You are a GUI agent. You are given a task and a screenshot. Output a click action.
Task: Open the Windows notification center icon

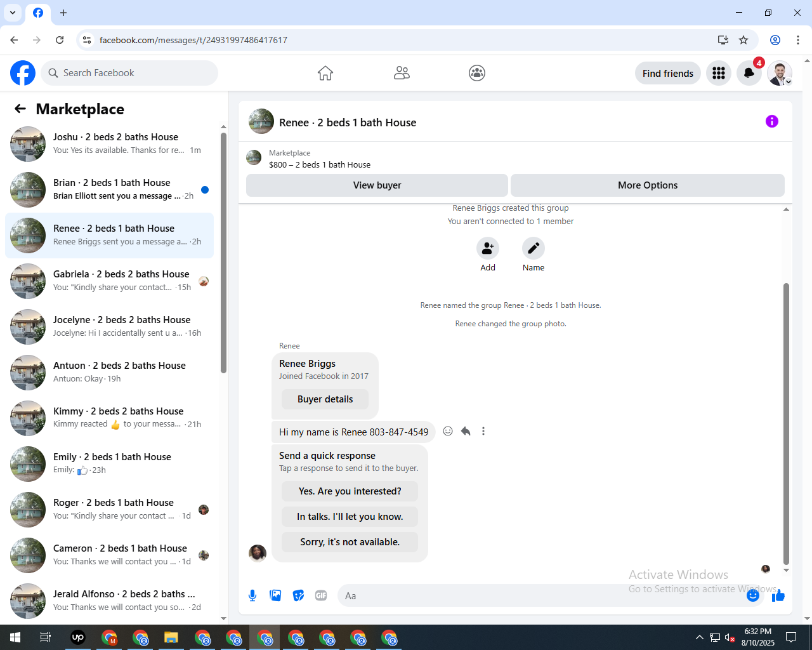tap(791, 637)
